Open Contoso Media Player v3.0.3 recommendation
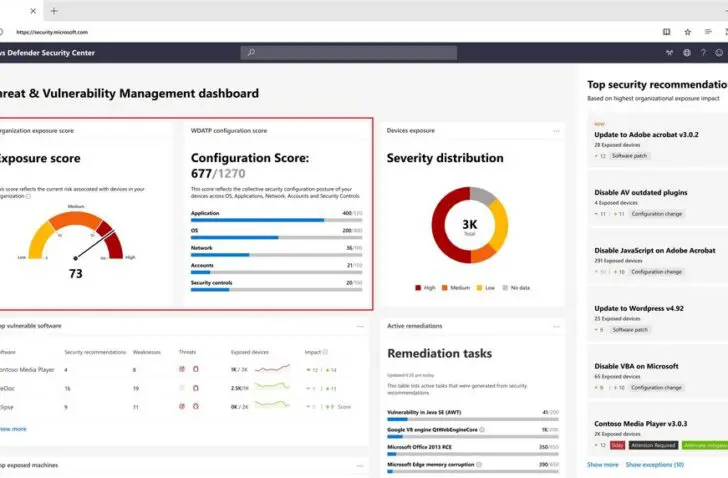The image size is (728, 478). (x=641, y=424)
